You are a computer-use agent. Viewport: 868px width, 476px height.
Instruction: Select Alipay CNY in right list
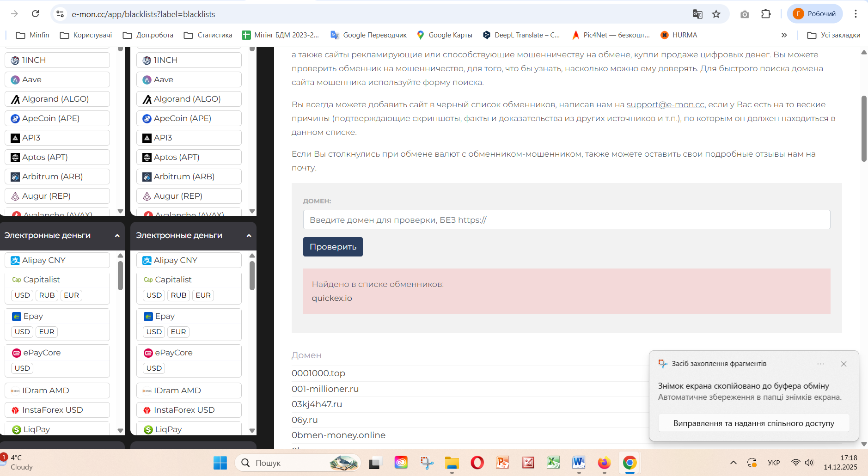tap(189, 260)
